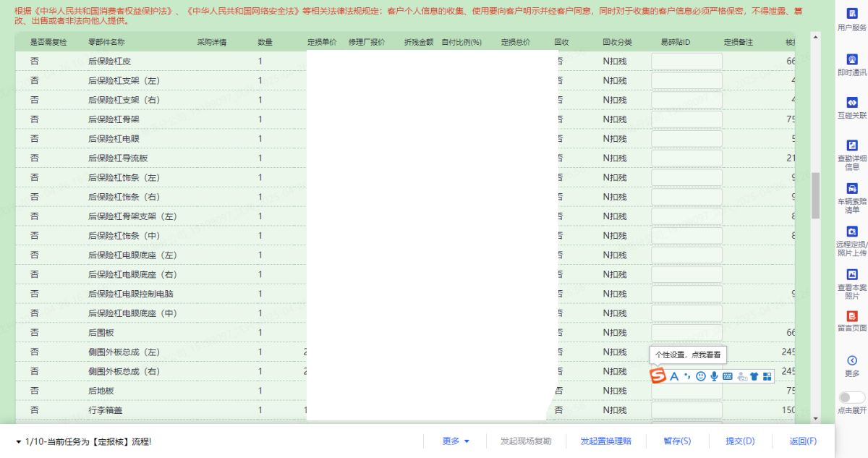
Task: Click 发起置换理赔 in bottom bar
Action: tap(605, 441)
